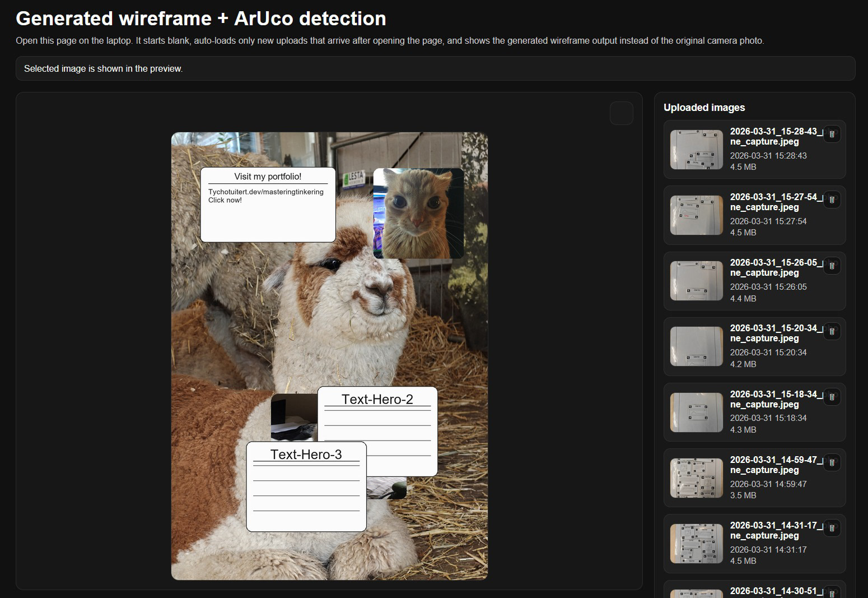This screenshot has height=598, width=868.
Task: Trash the 15:18:34 capture entry
Action: coord(832,397)
